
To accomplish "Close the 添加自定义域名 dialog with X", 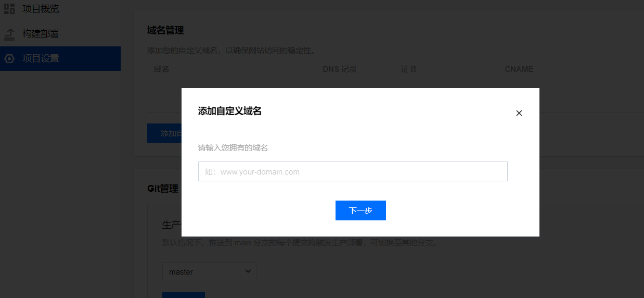I will [519, 113].
